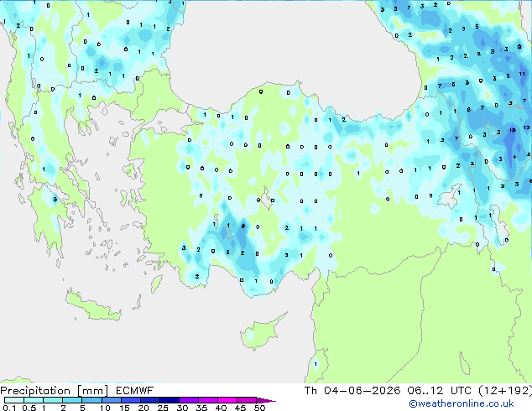Click the 'Th 04-06-2026' date text
Image resolution: width=532 pixels, height=411 pixels.
tap(352, 391)
